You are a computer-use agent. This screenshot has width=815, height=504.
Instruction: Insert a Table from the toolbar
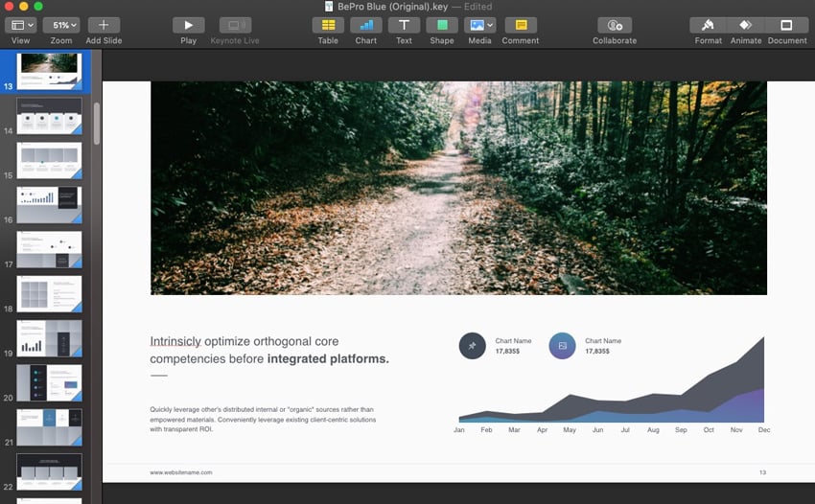click(x=328, y=26)
